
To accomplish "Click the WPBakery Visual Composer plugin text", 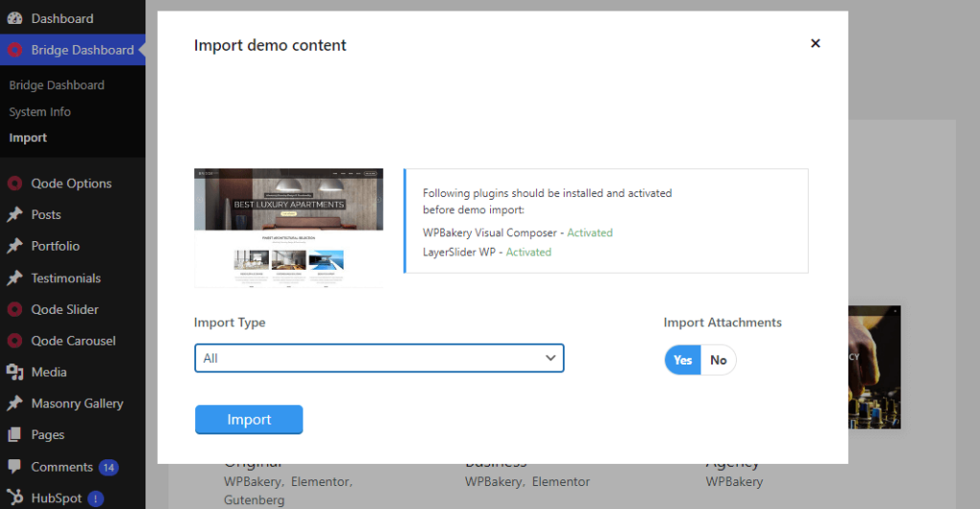I will tap(489, 232).
